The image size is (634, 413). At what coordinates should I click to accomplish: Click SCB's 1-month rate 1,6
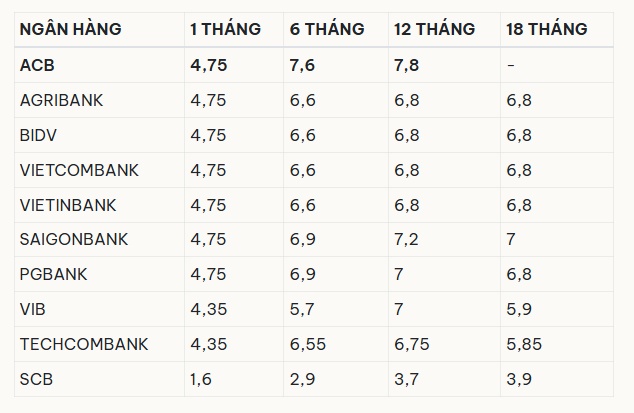201,379
